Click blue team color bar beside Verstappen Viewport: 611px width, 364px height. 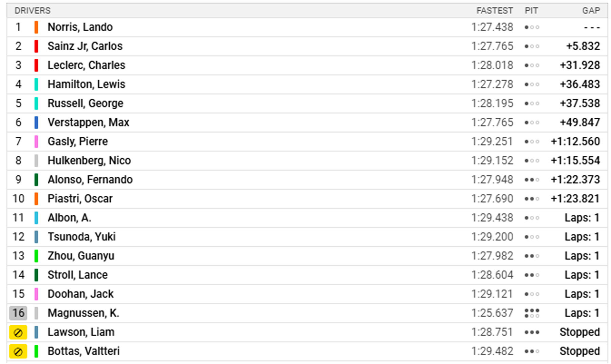pyautogui.click(x=36, y=122)
